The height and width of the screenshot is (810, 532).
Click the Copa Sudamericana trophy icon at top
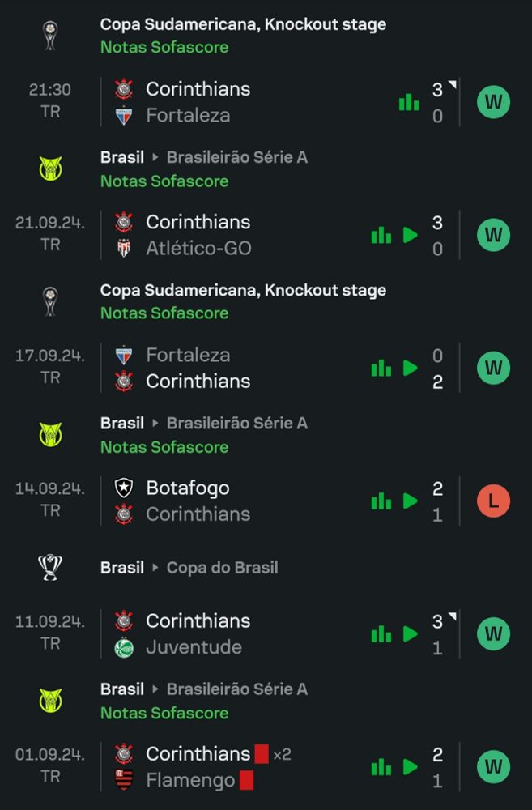click(x=50, y=36)
